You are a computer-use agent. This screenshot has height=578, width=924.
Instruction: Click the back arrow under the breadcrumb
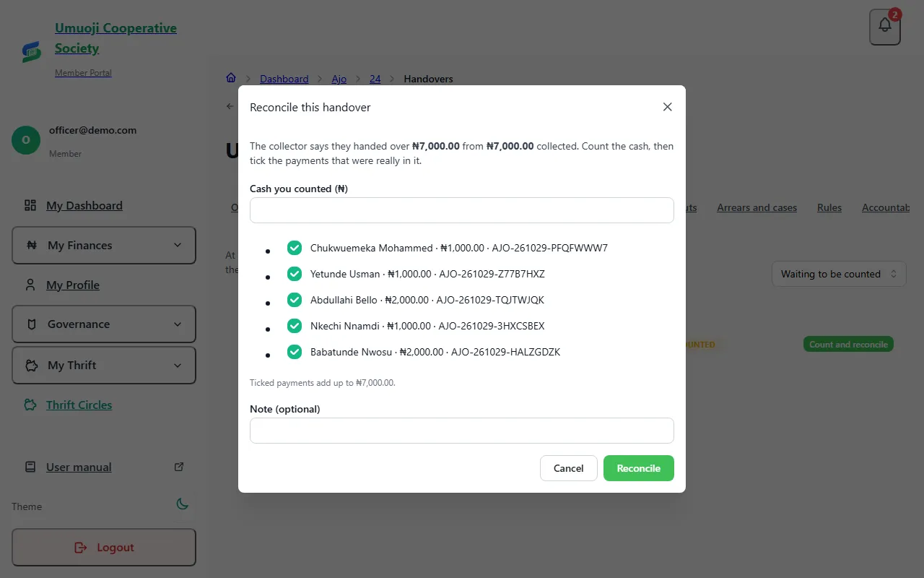click(x=230, y=106)
